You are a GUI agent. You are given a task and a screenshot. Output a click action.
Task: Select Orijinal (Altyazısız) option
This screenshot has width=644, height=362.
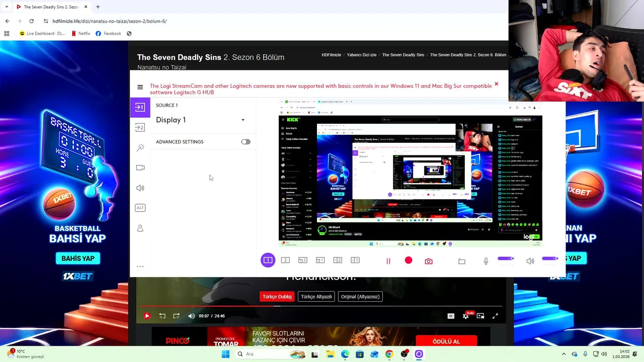tap(360, 297)
